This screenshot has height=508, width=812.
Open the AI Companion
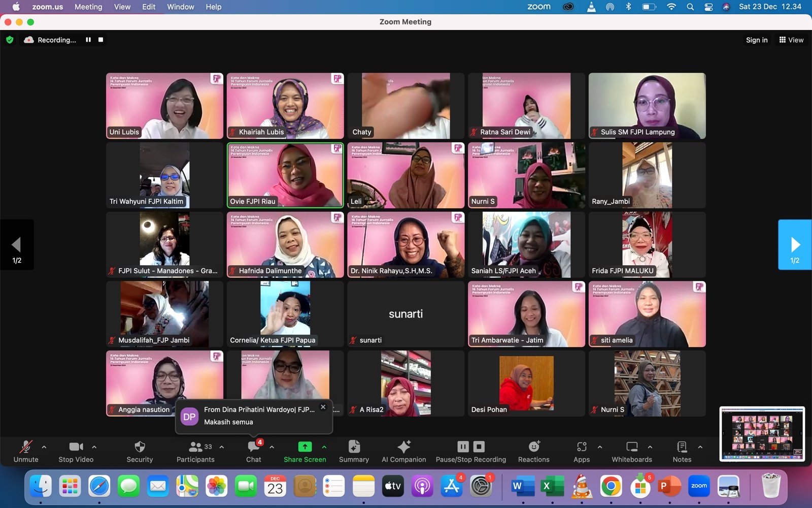[x=403, y=447]
